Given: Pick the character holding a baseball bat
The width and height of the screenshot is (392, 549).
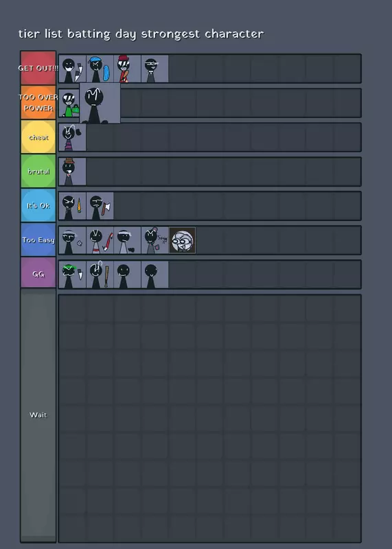Looking at the screenshot, I should pyautogui.click(x=100, y=274).
